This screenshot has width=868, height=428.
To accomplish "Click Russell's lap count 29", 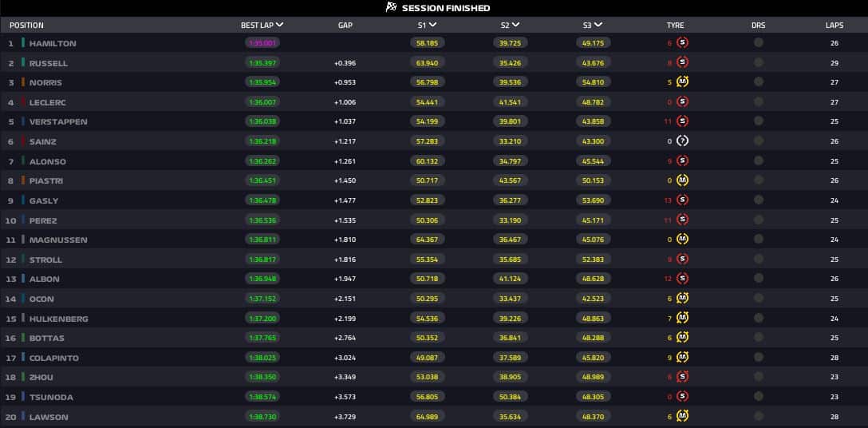I will [834, 63].
